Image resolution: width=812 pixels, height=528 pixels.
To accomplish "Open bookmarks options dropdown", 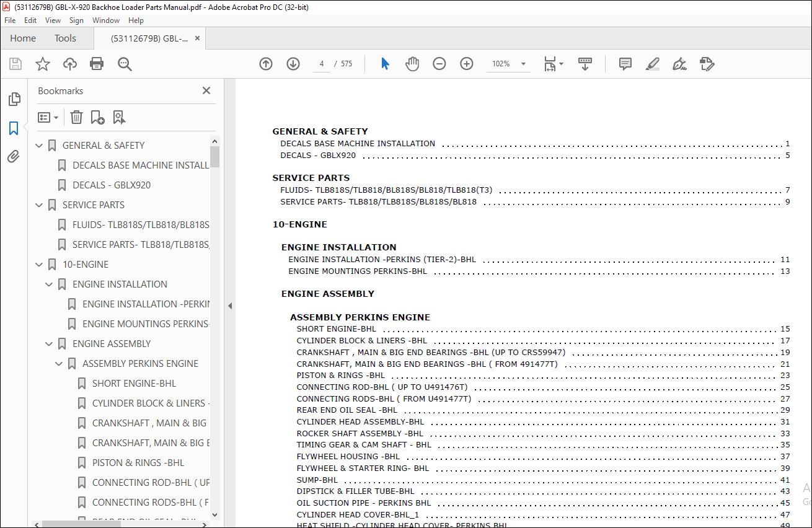I will (x=48, y=117).
